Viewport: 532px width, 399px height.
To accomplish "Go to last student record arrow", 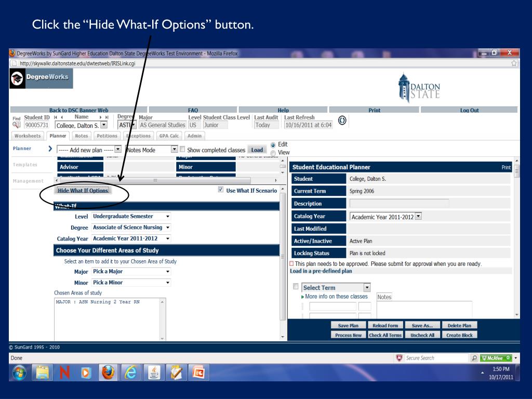I will click(107, 117).
